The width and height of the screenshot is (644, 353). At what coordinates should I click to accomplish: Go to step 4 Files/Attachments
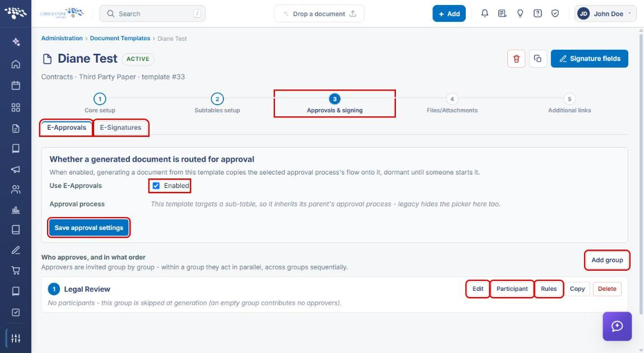[452, 103]
